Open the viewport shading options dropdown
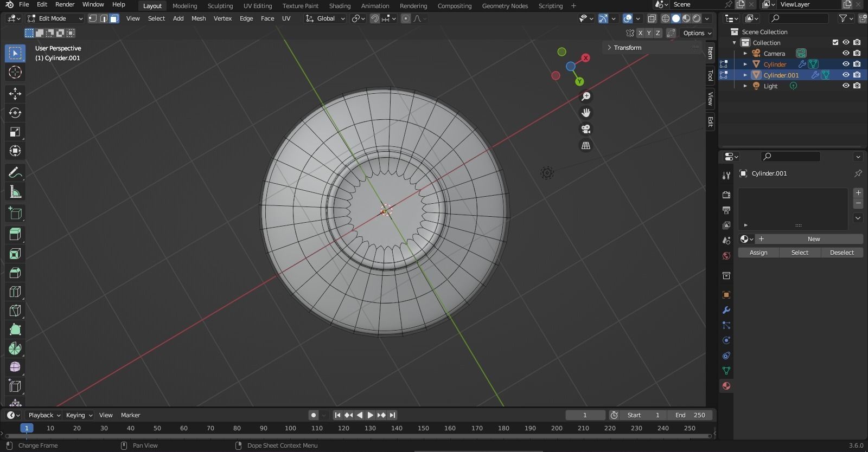 (707, 18)
